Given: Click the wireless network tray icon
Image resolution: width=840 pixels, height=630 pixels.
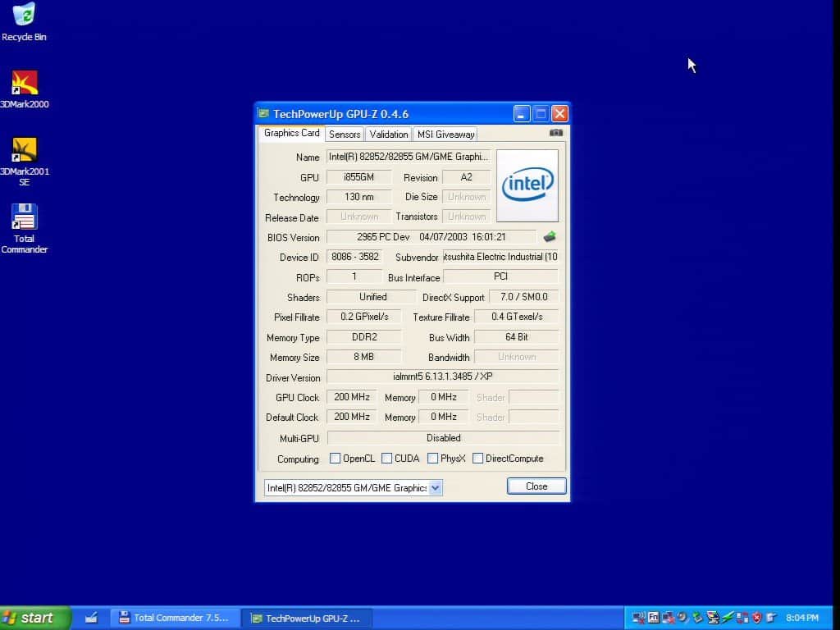Looking at the screenshot, I should coord(638,617).
